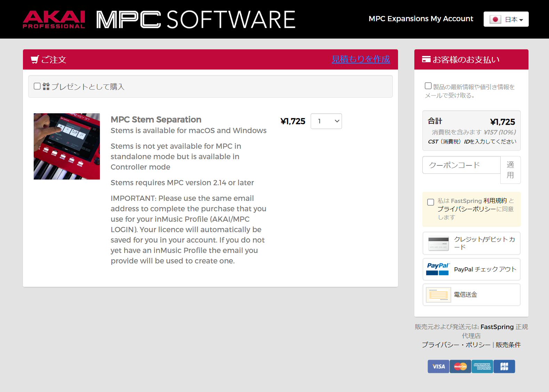Click the JCB card badge
549x392 pixels.
(504, 366)
